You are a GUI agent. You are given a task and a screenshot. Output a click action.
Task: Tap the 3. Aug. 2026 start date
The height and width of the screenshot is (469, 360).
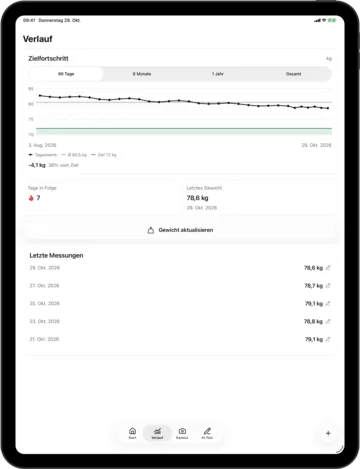(x=42, y=145)
